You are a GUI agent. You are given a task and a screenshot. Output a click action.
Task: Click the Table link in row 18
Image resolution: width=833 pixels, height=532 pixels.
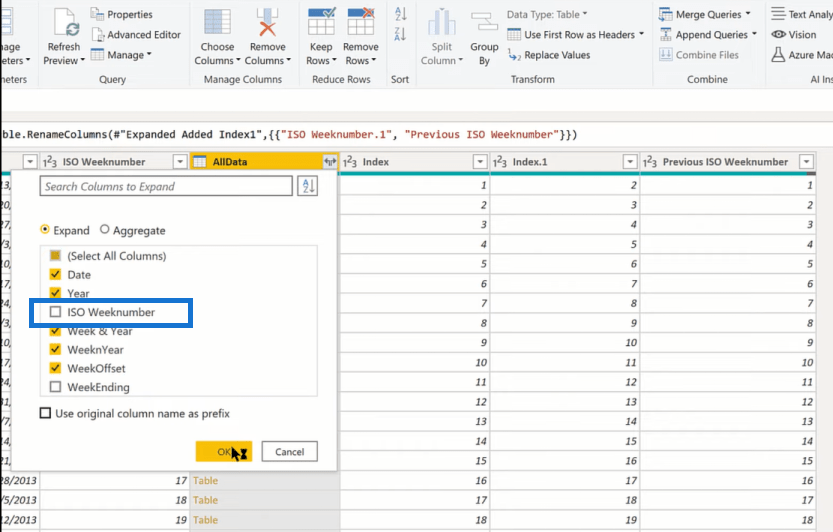click(x=205, y=500)
